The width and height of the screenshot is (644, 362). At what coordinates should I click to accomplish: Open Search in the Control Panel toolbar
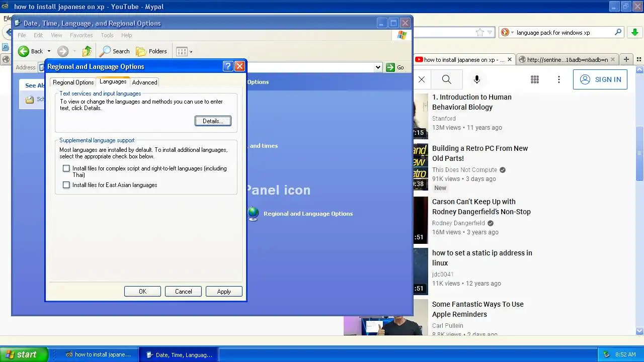point(115,51)
